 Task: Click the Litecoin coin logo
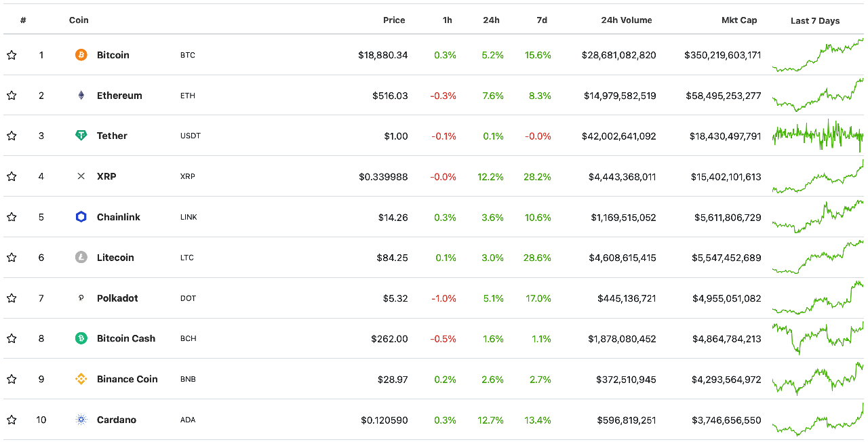tap(81, 258)
